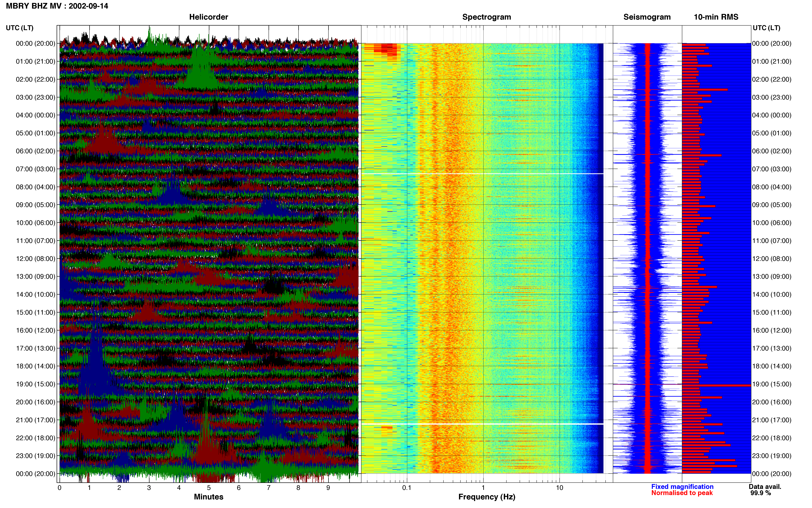Click the 'Data avail.' label
812x508 pixels.
pos(765,486)
